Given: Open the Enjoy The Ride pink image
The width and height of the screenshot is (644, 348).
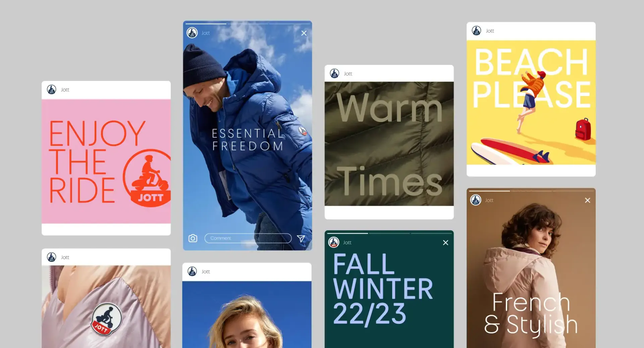Looking at the screenshot, I should [106, 161].
